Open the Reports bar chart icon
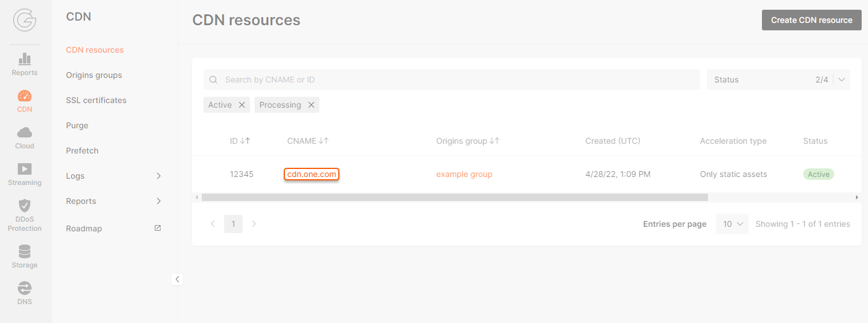 click(25, 59)
